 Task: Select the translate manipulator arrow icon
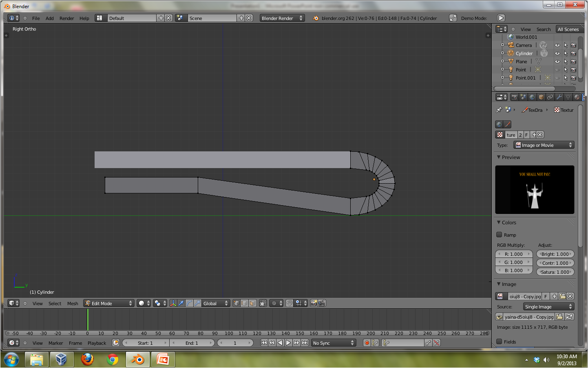[181, 303]
